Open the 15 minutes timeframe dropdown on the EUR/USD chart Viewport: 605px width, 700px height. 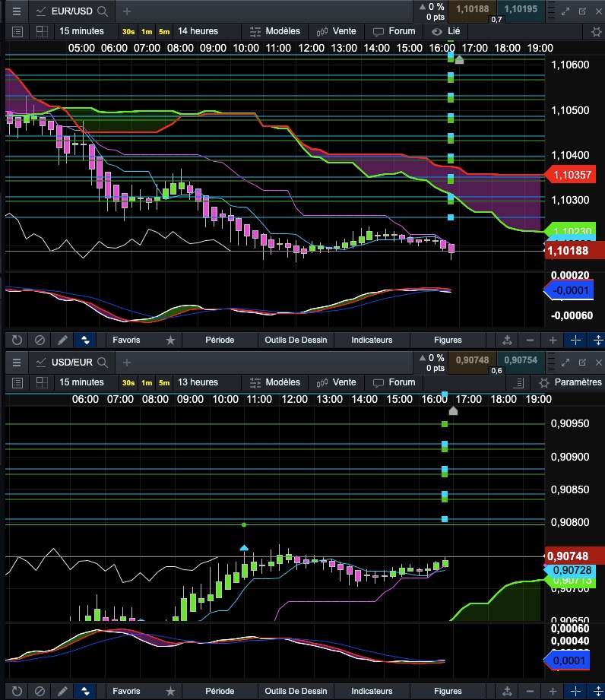pos(81,31)
